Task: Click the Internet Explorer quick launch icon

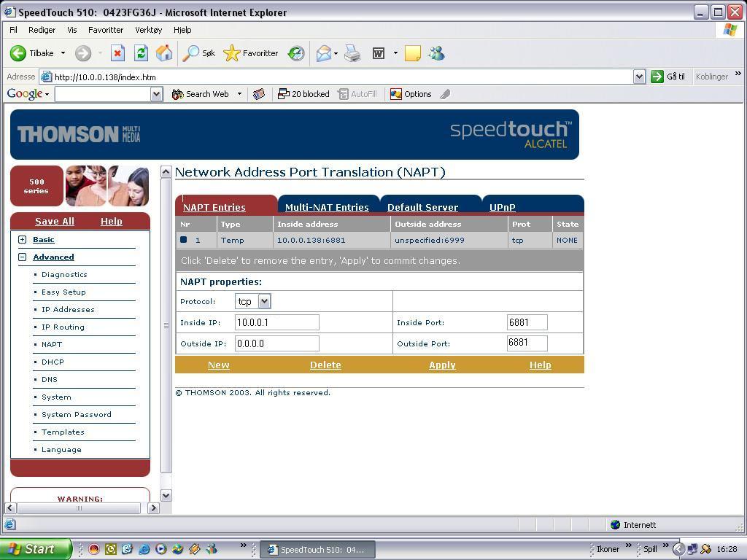Action: 144,549
